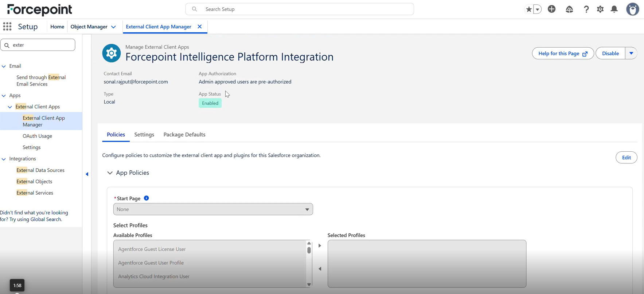This screenshot has height=294, width=644.
Task: Open the Start Page combo box
Action: [213, 209]
